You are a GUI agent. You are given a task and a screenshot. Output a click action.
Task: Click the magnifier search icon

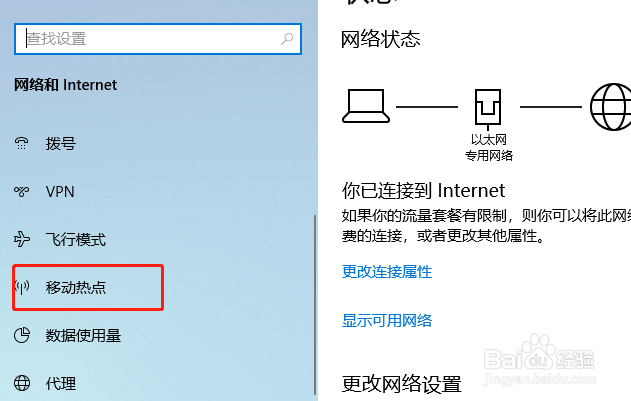point(287,39)
